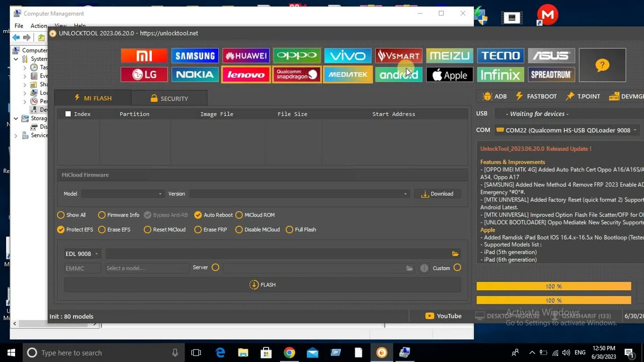Screen dimensions: 644x362
Task: Select the Apple brand icon
Action: click(450, 75)
